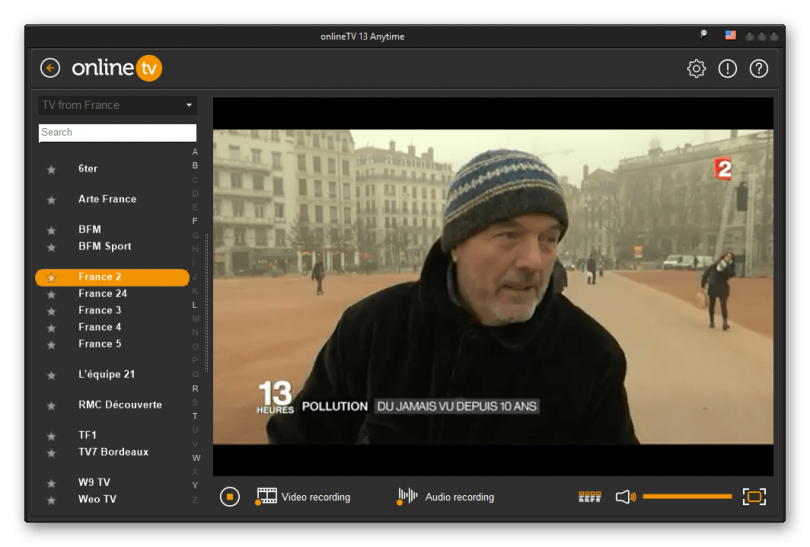Open the equalizer bars icon
Screen dimensions: 810x547
[589, 497]
